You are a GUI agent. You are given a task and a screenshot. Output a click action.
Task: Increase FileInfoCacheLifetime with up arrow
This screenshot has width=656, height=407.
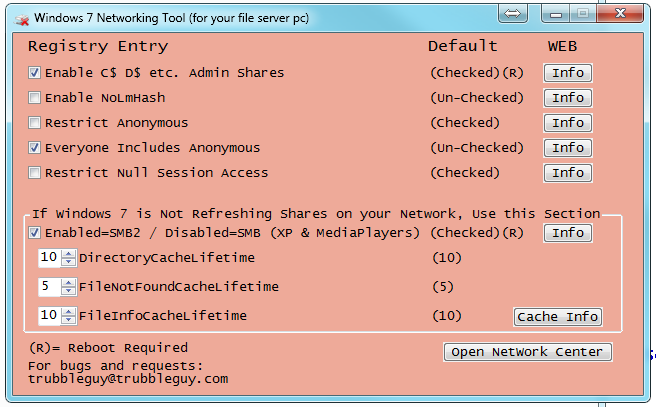pos(68,312)
